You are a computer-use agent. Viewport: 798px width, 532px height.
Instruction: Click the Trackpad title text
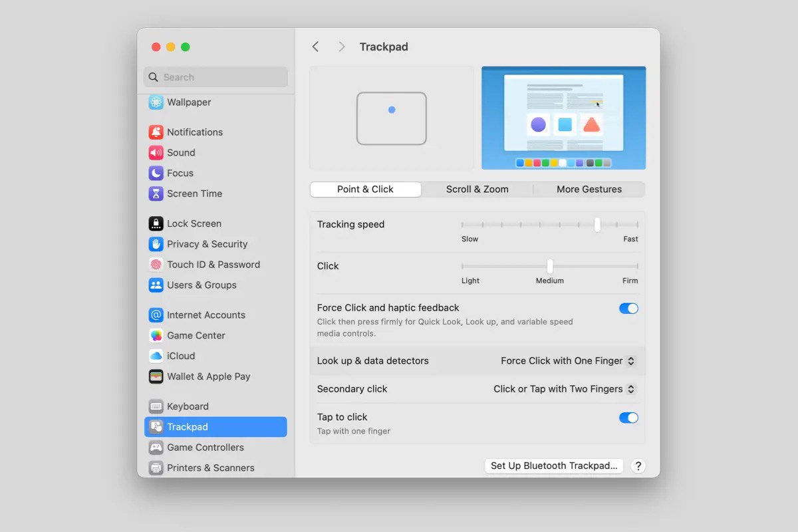click(384, 47)
